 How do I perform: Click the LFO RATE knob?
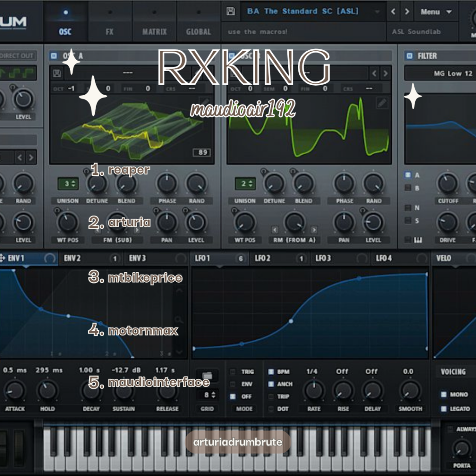314,390
